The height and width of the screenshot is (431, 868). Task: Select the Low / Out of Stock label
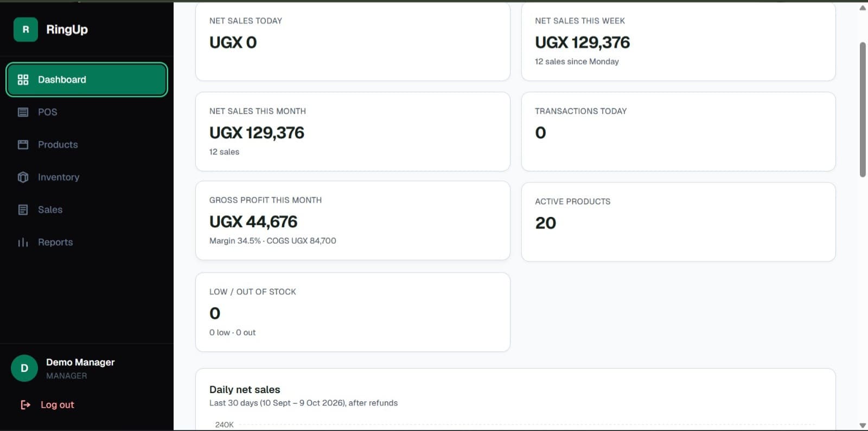click(x=253, y=292)
